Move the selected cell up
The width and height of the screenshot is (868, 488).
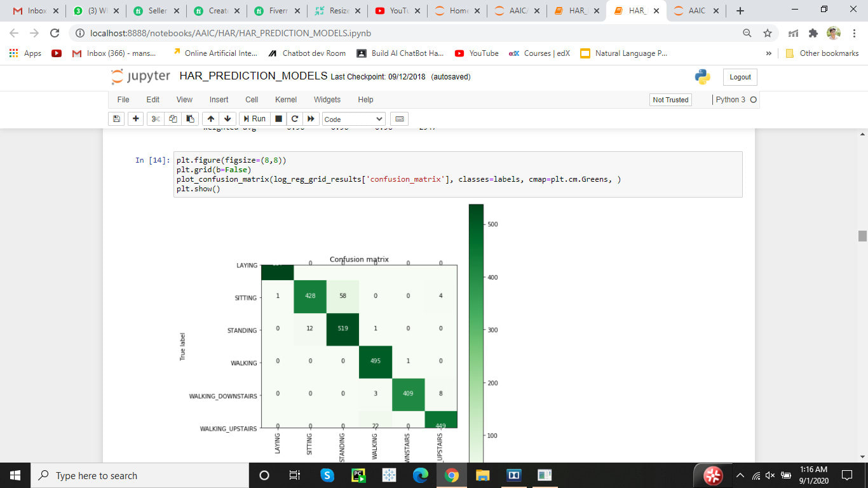[x=210, y=119]
